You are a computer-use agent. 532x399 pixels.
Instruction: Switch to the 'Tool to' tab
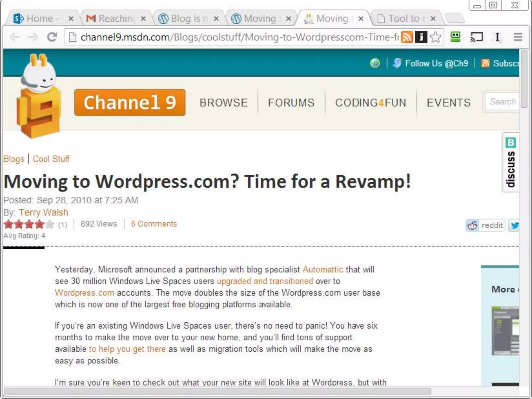(403, 18)
